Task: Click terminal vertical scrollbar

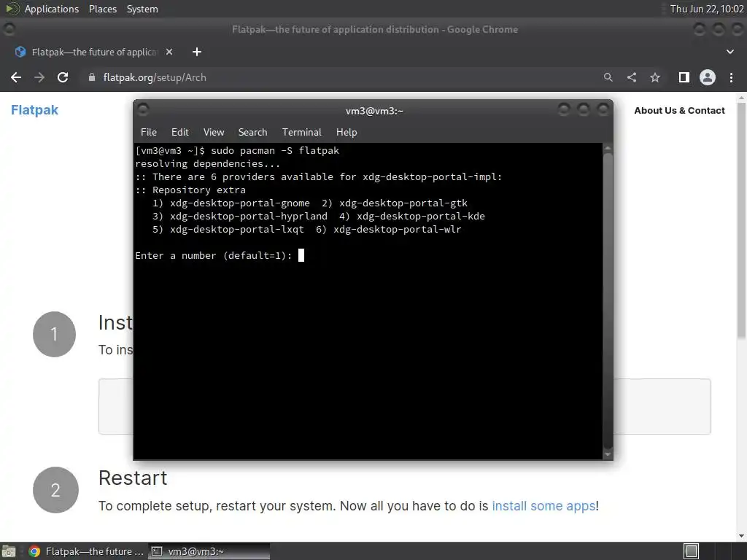Action: [608, 300]
